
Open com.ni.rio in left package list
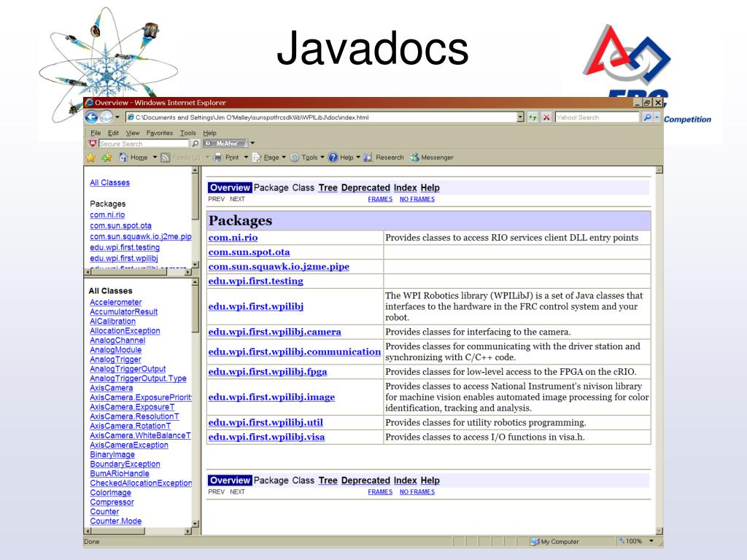tap(107, 215)
